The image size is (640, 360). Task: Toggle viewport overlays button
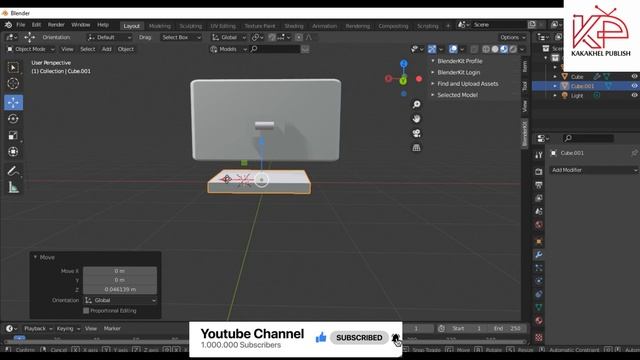coord(453,49)
